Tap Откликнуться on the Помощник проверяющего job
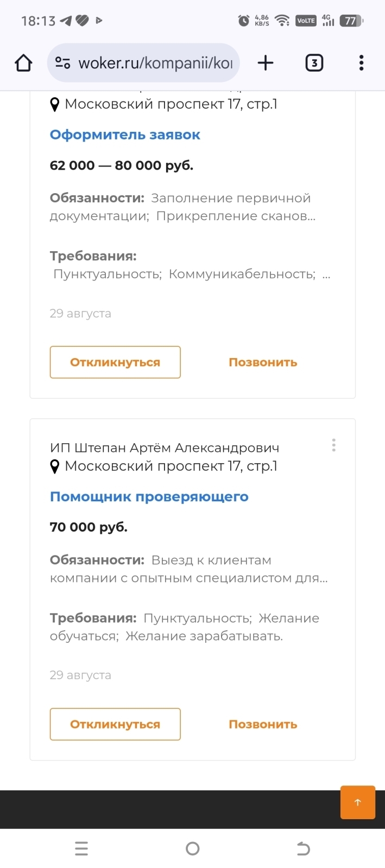 pos(115,724)
